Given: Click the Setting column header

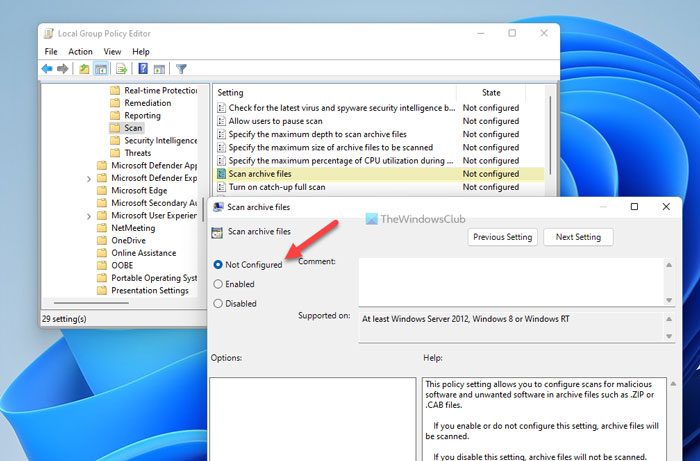Looking at the screenshot, I should pos(335,92).
